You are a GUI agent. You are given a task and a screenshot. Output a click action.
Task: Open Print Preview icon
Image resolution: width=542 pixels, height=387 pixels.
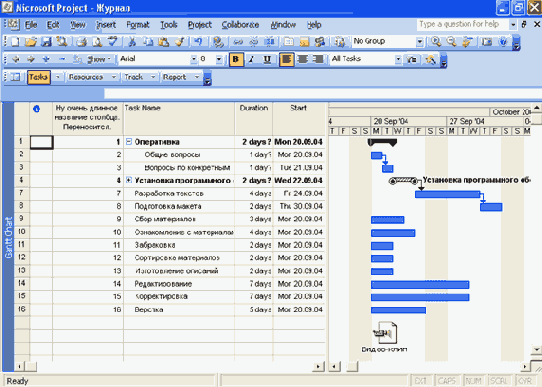point(97,42)
